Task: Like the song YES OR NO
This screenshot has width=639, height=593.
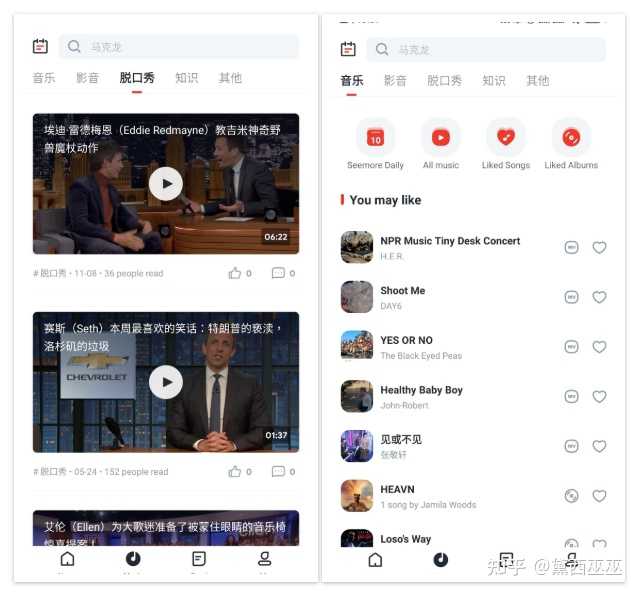Action: (x=599, y=346)
